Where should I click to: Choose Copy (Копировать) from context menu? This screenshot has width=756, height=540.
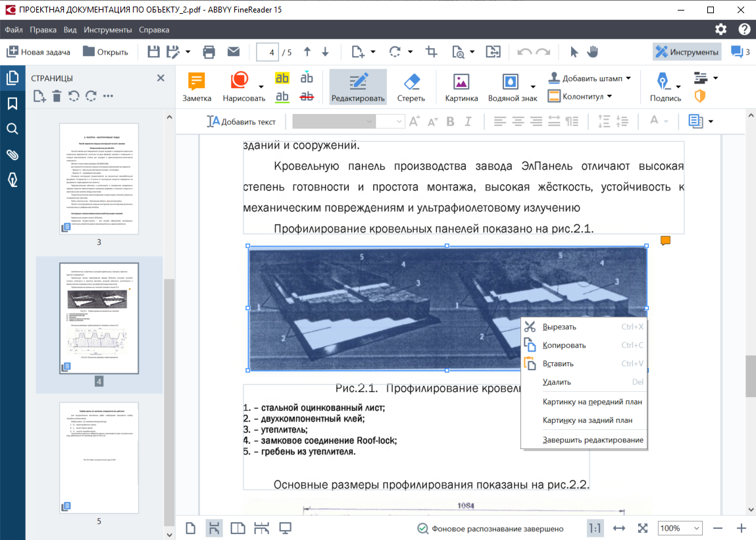564,345
